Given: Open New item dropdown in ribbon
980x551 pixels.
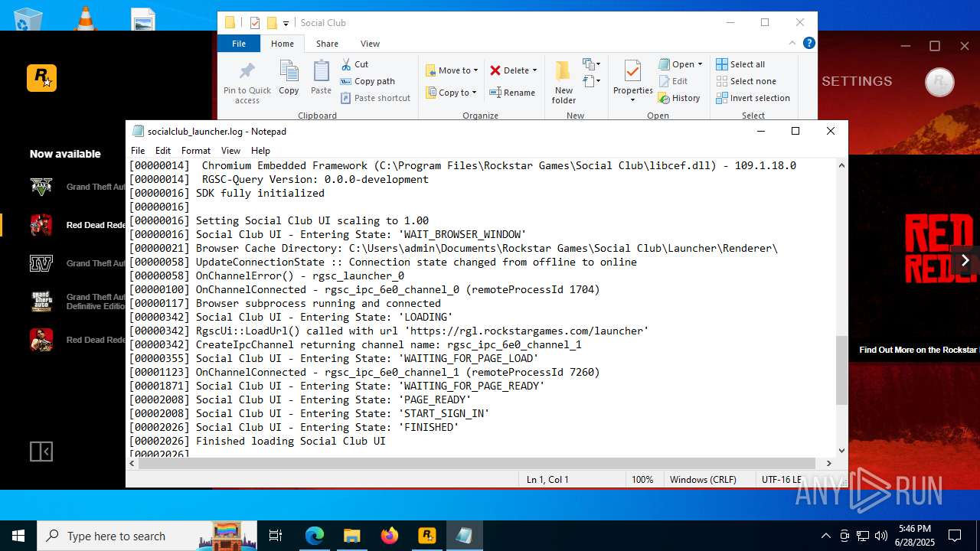Looking at the screenshot, I should [592, 64].
